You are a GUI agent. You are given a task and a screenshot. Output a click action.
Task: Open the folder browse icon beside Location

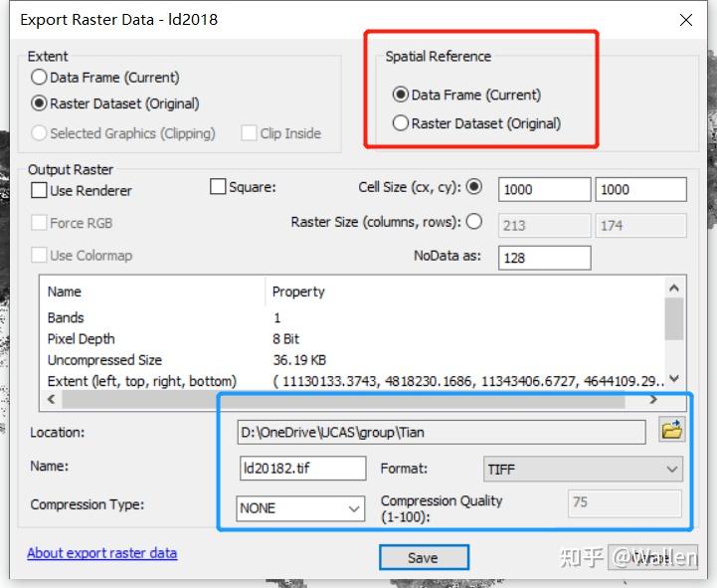(671, 430)
